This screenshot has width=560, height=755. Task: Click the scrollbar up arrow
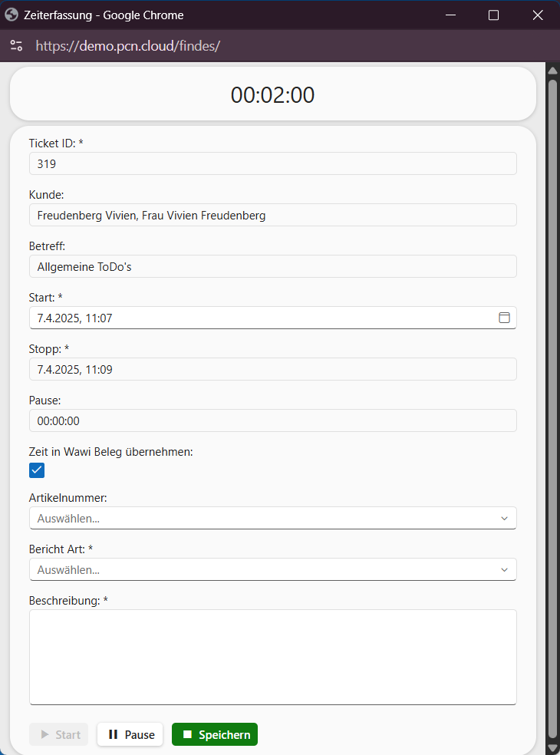tap(552, 71)
